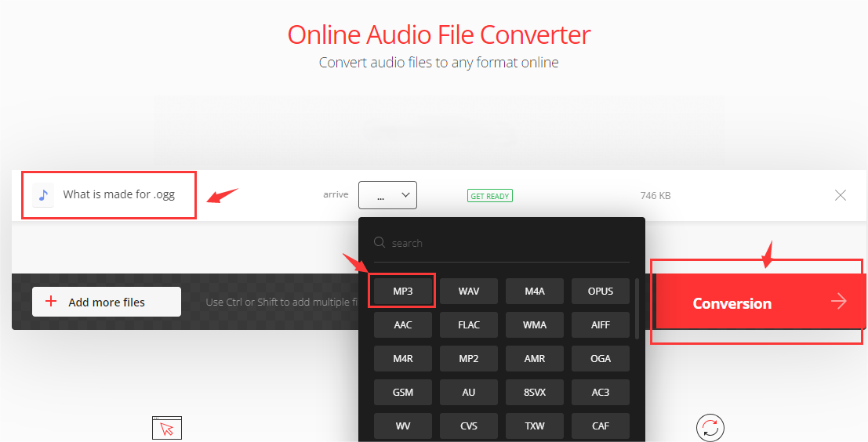Screen dimensions: 868x442
Task: Click the browser window cursor icon
Action: (166, 428)
